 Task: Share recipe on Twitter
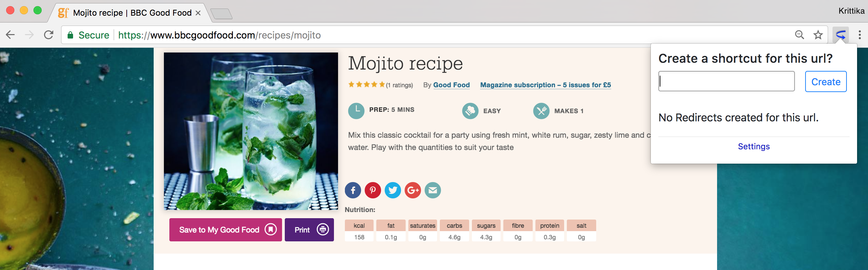pos(393,190)
